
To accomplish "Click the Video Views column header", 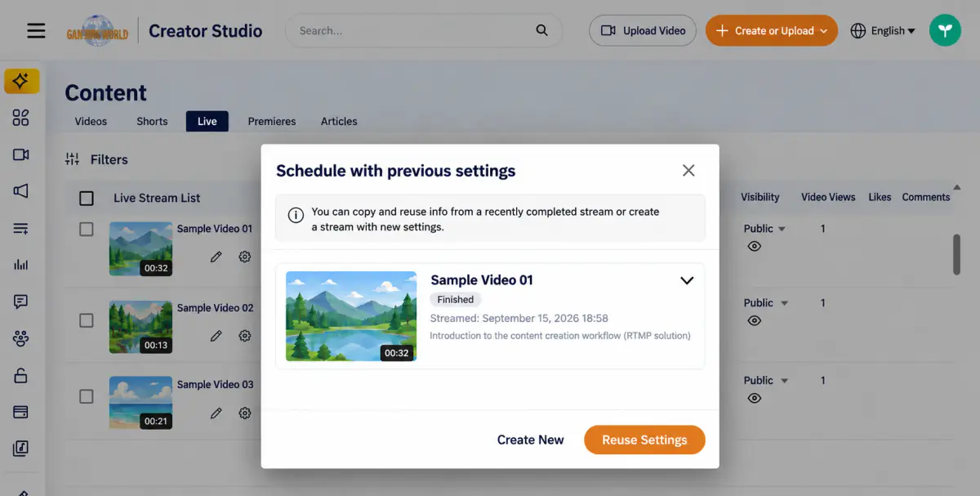I will 828,197.
